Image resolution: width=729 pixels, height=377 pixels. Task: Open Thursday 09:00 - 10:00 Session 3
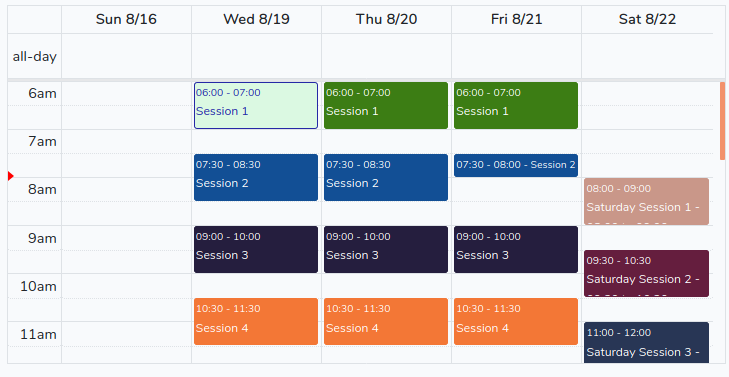(x=386, y=250)
